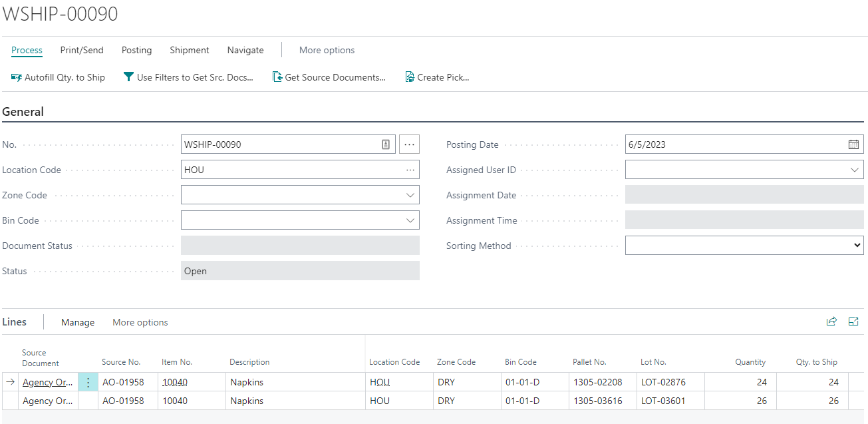Open the Navigate menu
The height and width of the screenshot is (424, 868).
[x=245, y=50]
